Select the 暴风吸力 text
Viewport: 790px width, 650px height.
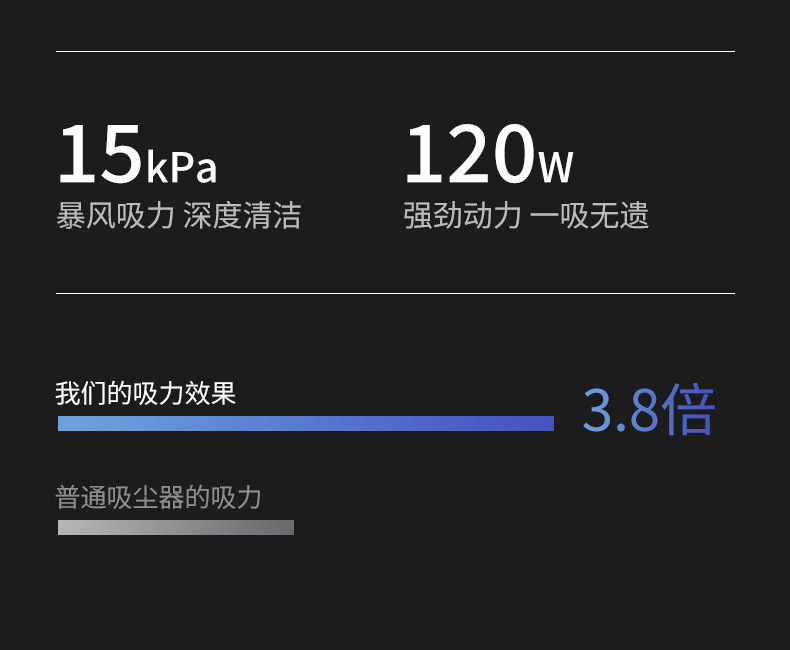tap(115, 216)
